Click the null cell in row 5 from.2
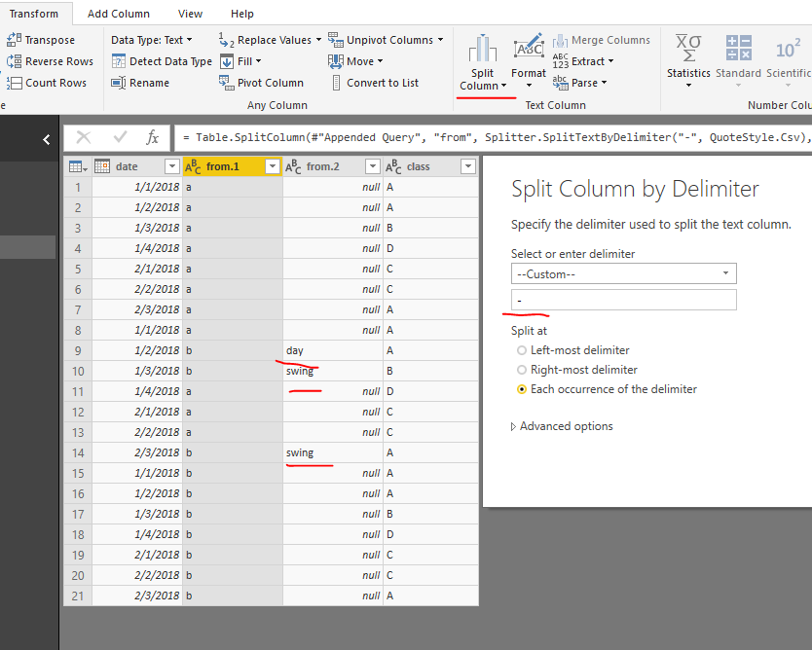812x650 pixels. pos(332,270)
